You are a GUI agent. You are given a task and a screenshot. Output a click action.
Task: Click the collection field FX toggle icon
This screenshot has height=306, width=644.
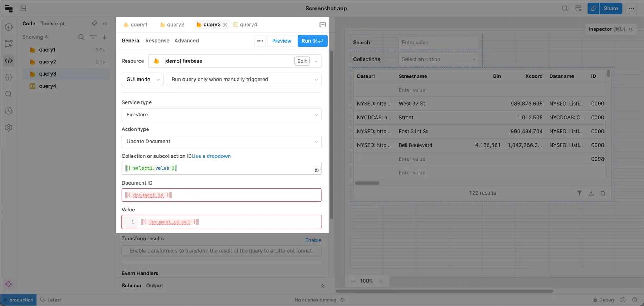point(317,170)
